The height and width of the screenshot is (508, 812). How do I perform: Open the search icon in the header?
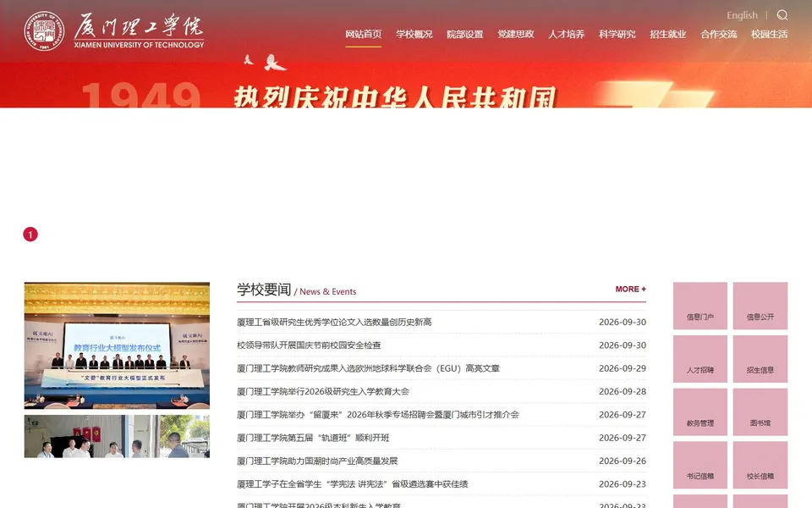[782, 15]
